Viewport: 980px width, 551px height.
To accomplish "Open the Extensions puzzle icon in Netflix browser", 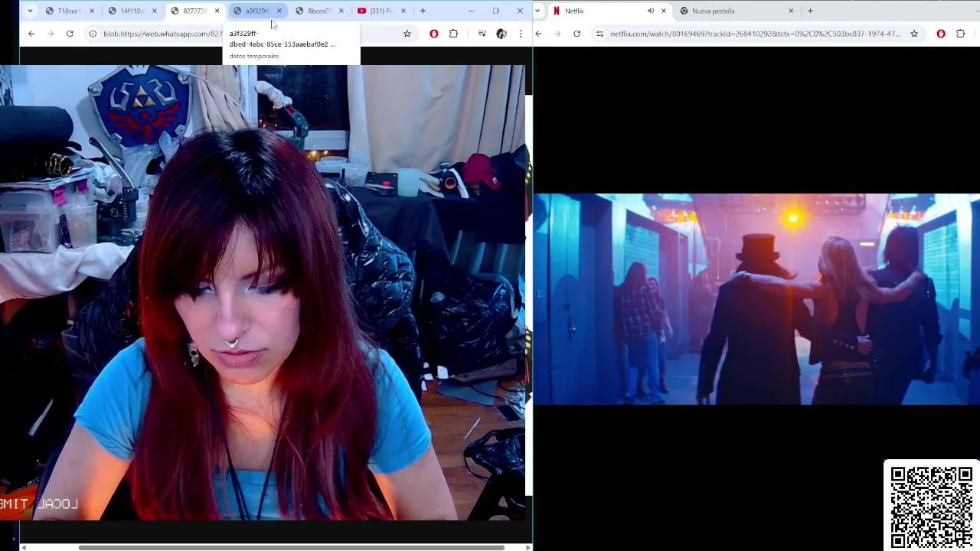I will [961, 34].
